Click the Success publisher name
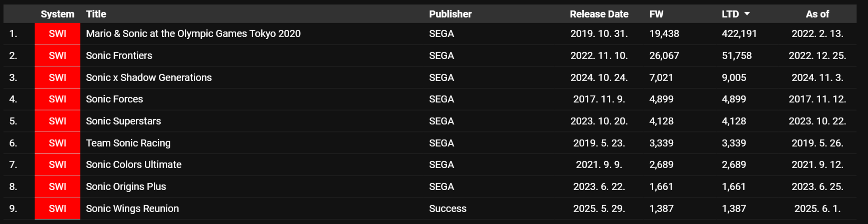This screenshot has height=224, width=868. click(447, 208)
